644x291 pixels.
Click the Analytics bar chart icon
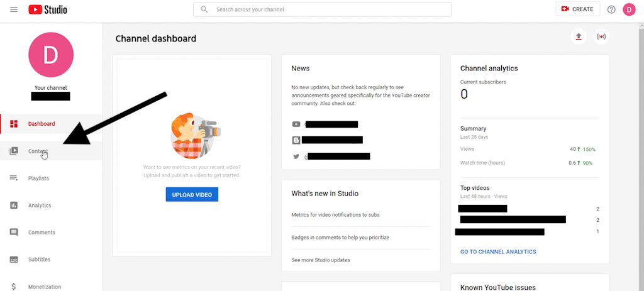click(14, 206)
